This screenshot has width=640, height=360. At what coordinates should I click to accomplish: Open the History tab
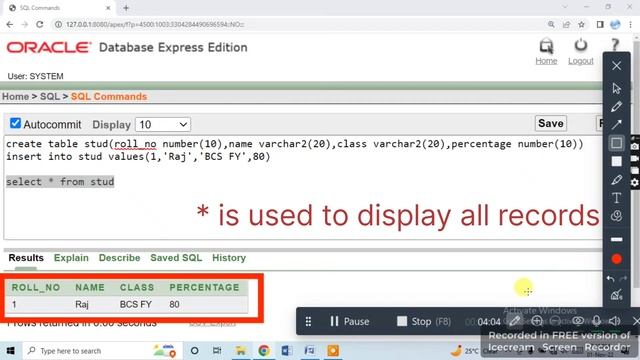coord(229,258)
